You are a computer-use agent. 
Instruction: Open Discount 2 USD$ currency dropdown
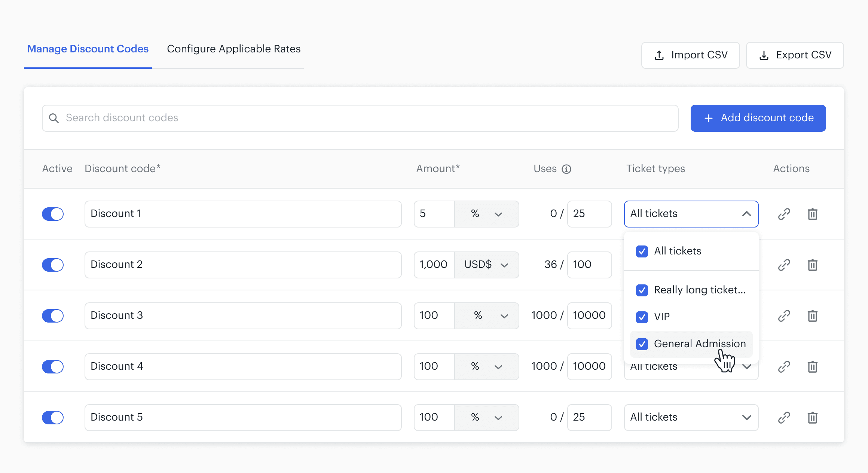tap(486, 265)
